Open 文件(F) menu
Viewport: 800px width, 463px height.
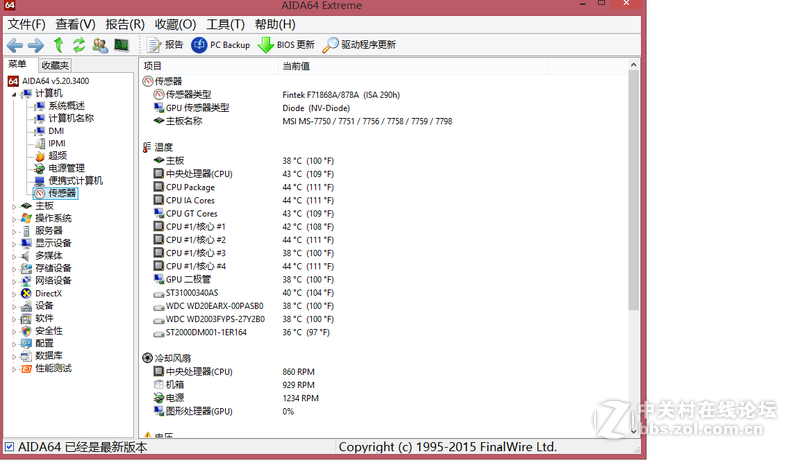click(26, 25)
